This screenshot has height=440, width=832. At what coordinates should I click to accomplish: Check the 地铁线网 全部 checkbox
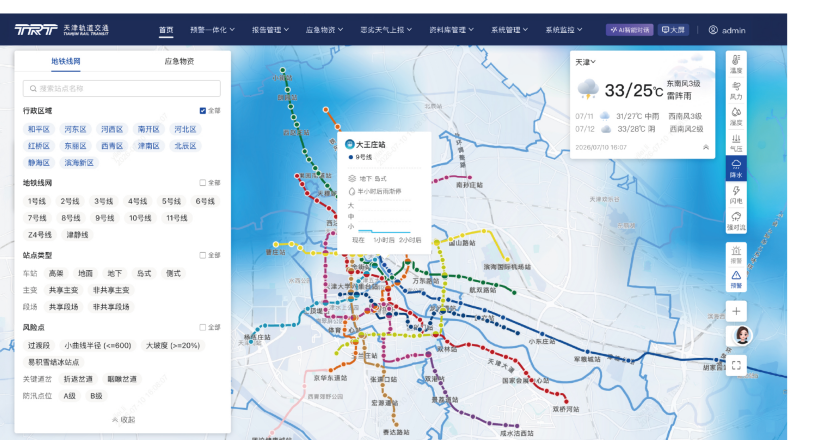coord(203,183)
